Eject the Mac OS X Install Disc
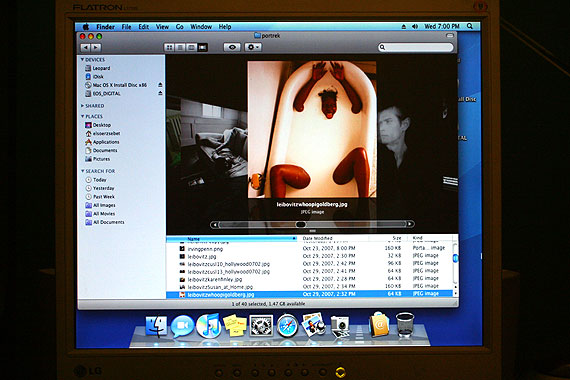This screenshot has height=380, width=570. tap(160, 85)
